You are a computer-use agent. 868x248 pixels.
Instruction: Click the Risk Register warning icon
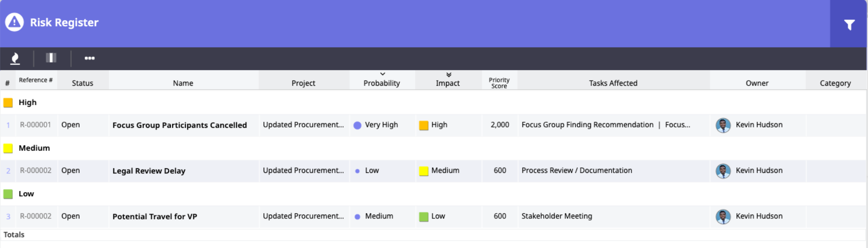(14, 23)
